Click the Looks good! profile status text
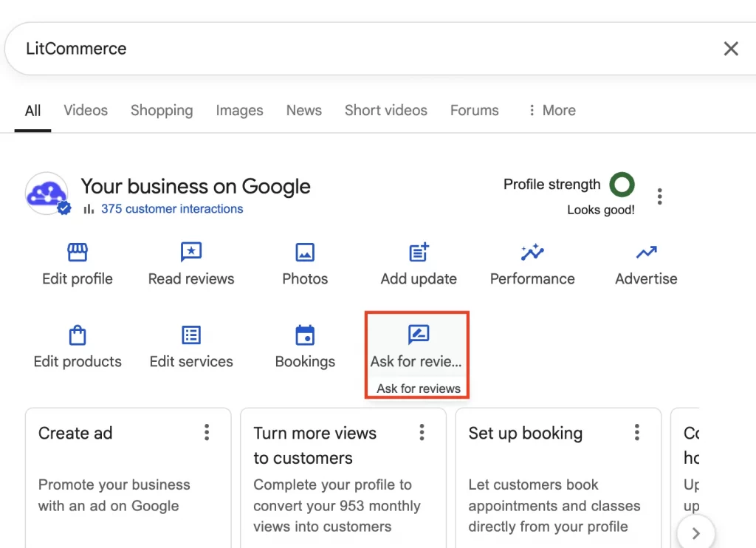The height and width of the screenshot is (548, 756). point(601,210)
